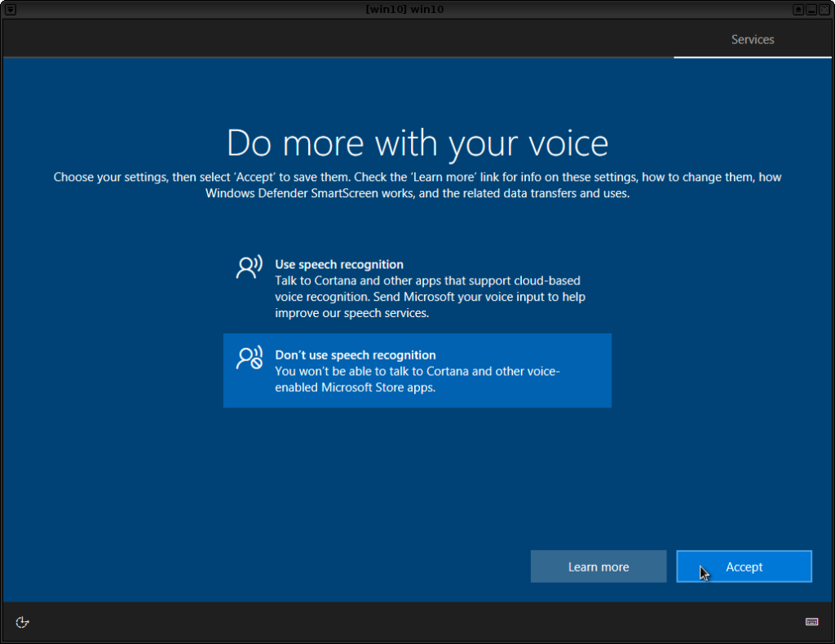
Task: Open the Learn more button
Action: (x=599, y=567)
